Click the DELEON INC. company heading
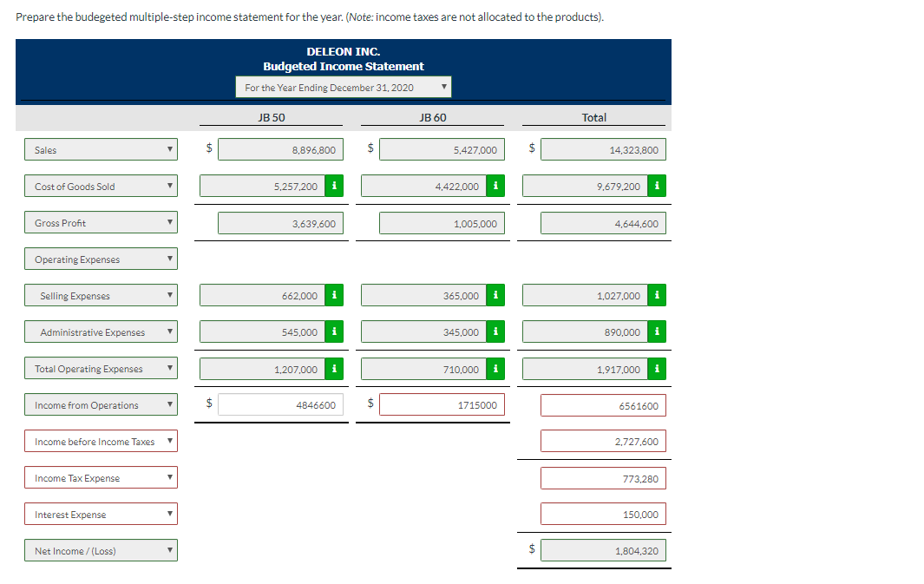 click(344, 51)
